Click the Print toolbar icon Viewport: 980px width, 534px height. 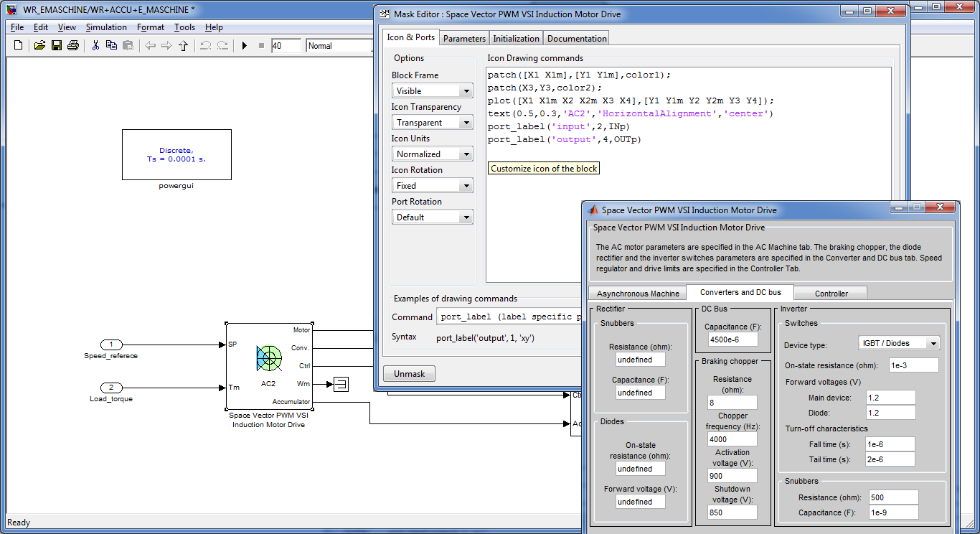click(x=72, y=45)
